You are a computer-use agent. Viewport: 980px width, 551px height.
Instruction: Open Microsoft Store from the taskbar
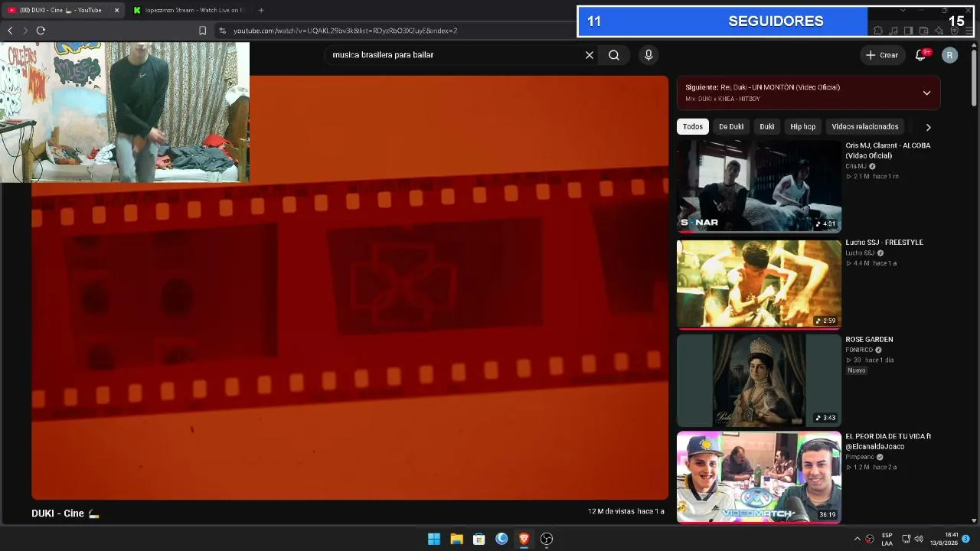(x=479, y=539)
